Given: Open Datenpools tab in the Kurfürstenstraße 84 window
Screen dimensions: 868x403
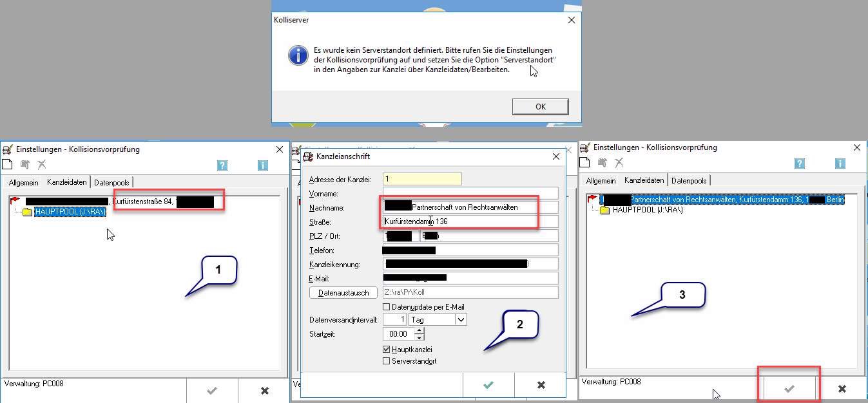Looking at the screenshot, I should 111,183.
